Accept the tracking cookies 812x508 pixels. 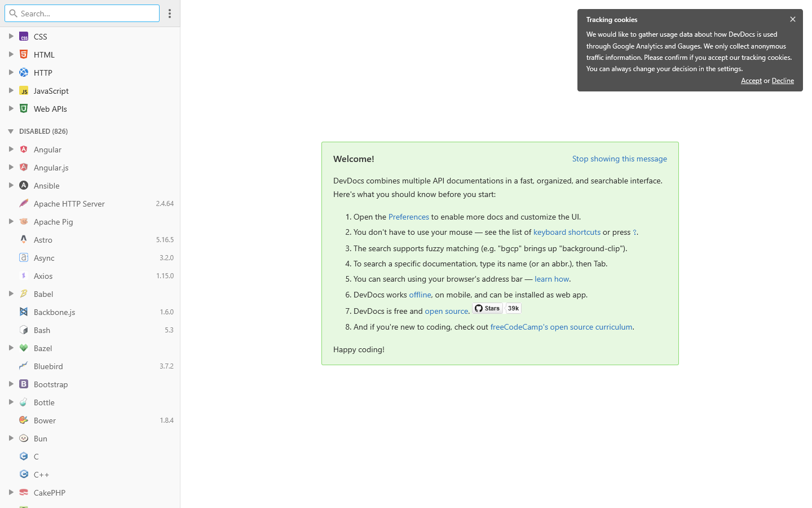tap(751, 81)
